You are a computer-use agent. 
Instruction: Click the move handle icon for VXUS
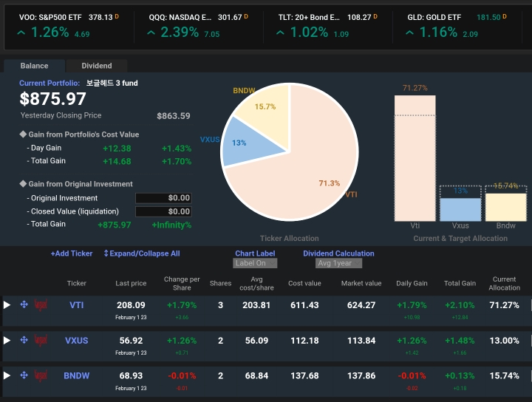24,340
